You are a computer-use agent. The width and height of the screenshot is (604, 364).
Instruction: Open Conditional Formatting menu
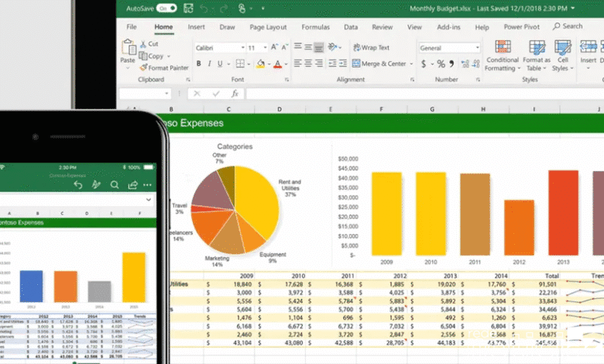503,56
